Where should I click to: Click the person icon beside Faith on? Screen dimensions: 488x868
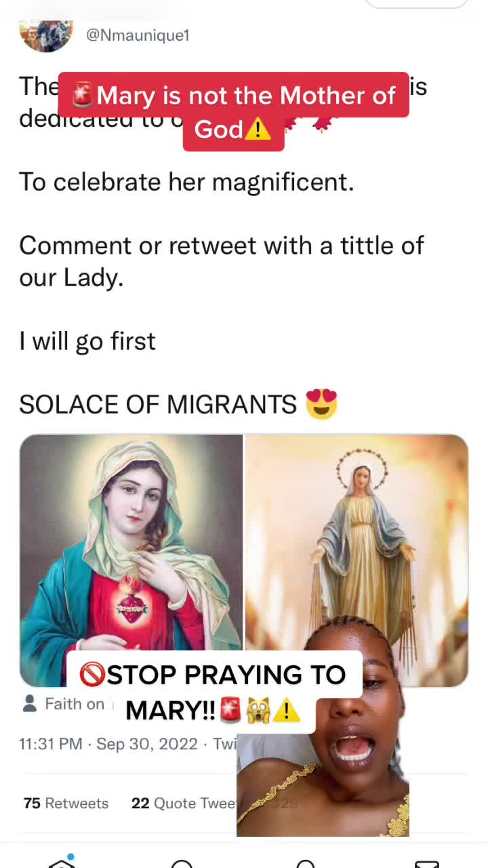pyautogui.click(x=30, y=704)
